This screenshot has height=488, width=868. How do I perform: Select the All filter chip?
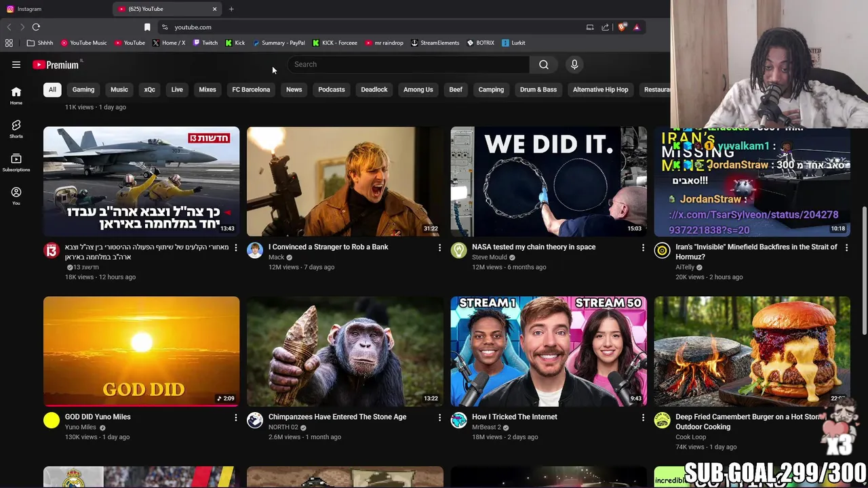52,89
